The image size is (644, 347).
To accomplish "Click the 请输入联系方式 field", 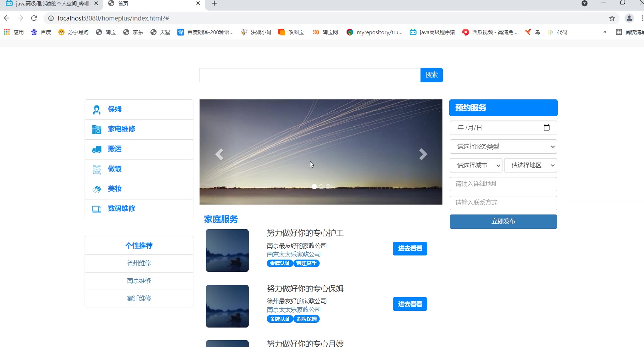I will pyautogui.click(x=503, y=203).
